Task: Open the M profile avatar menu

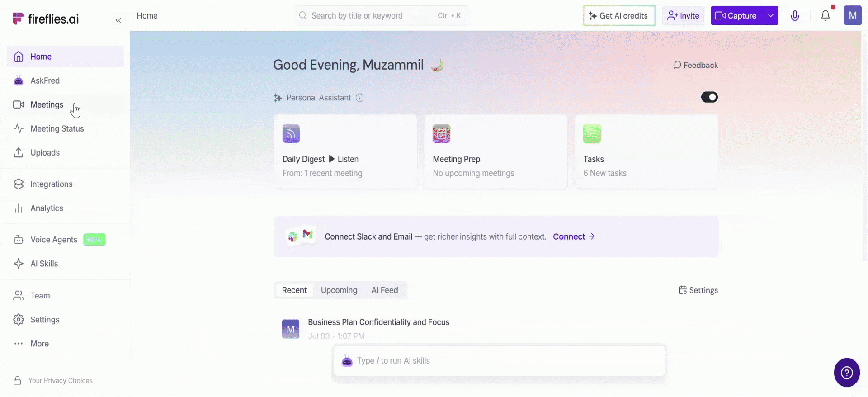Action: tap(853, 15)
